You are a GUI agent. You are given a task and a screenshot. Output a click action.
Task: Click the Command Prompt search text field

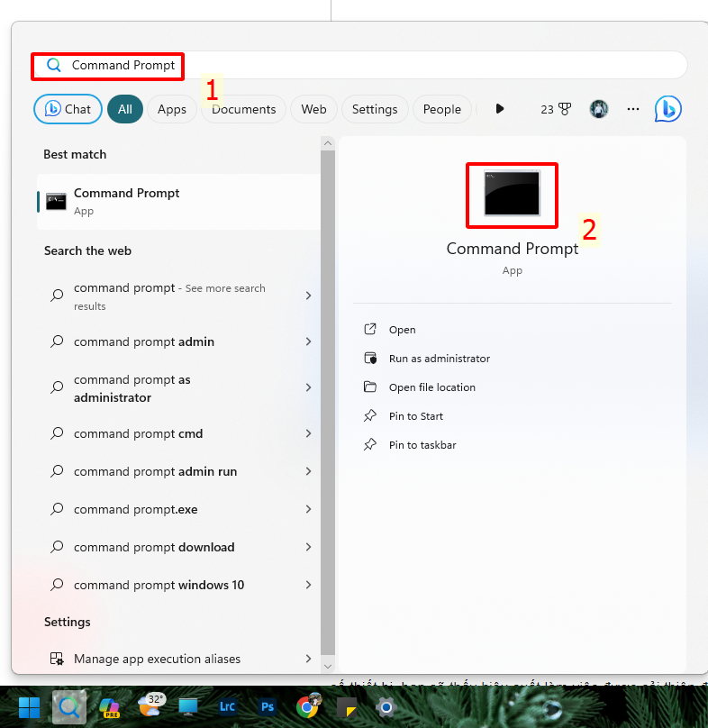click(359, 65)
